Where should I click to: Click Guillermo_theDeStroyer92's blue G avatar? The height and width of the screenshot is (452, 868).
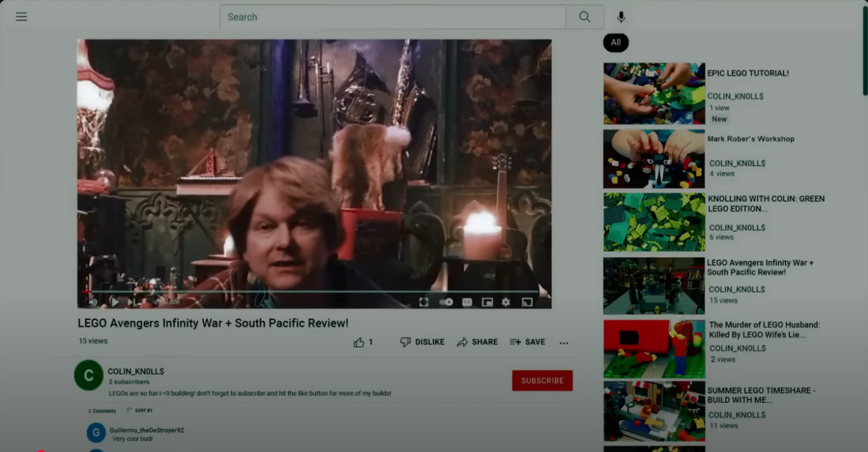point(96,432)
